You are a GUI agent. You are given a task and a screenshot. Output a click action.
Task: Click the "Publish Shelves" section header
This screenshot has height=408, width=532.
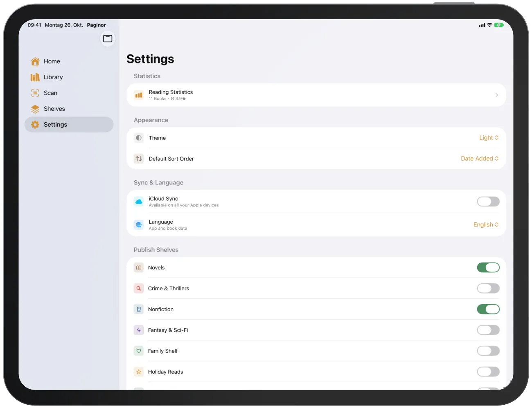click(x=156, y=250)
